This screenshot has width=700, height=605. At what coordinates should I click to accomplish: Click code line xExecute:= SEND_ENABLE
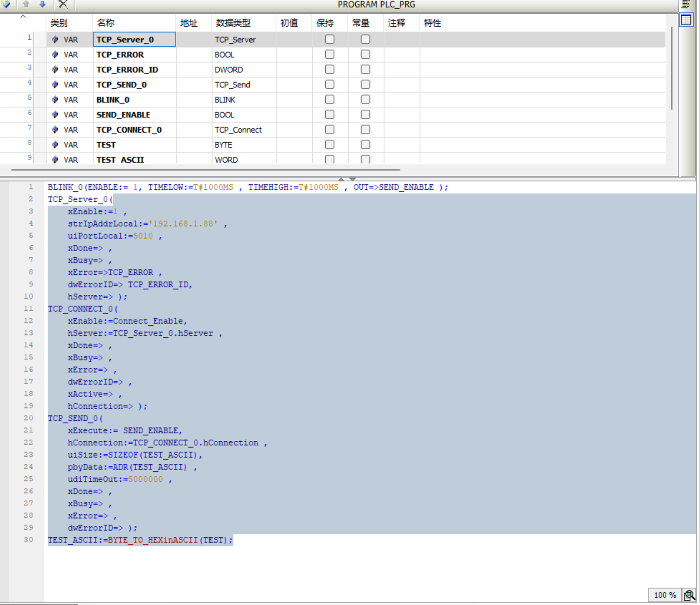[x=125, y=430]
